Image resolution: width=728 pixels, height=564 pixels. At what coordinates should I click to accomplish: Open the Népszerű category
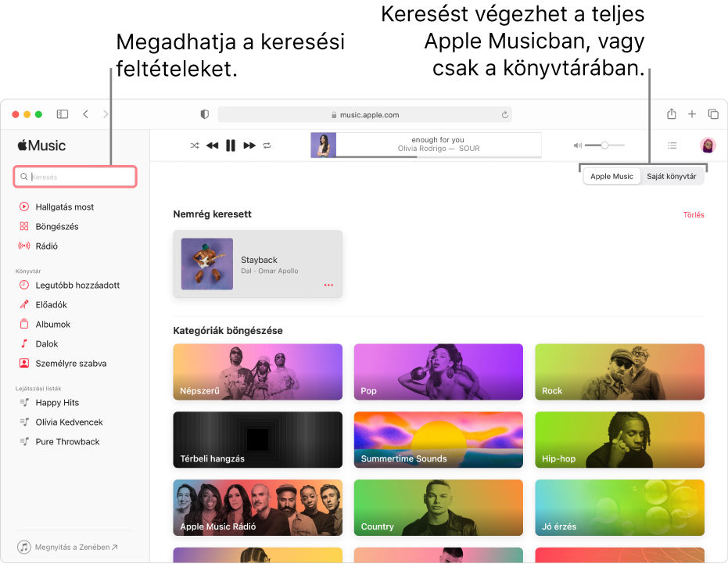click(258, 372)
